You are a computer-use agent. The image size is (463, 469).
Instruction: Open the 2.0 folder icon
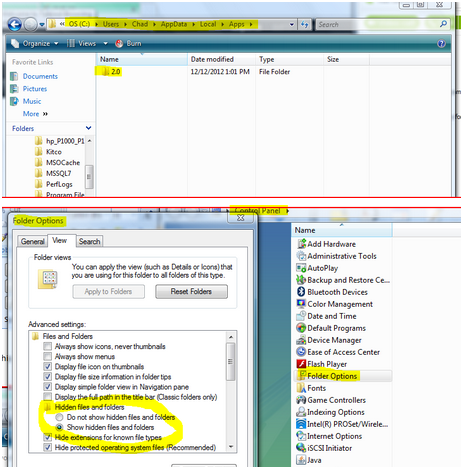[x=105, y=71]
